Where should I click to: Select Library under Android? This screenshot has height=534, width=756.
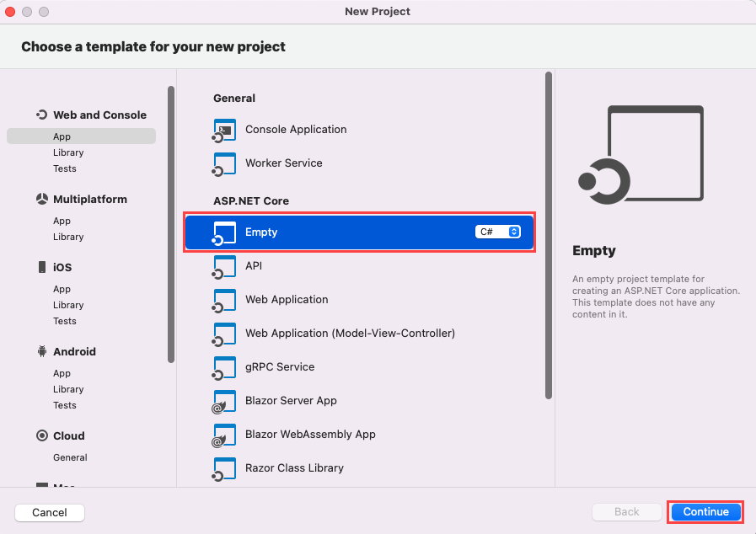tap(68, 389)
